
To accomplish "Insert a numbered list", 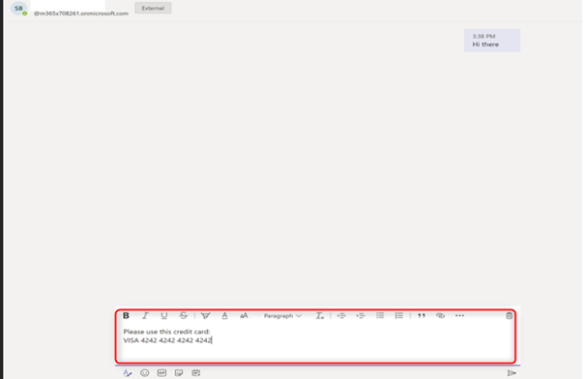I will point(399,315).
